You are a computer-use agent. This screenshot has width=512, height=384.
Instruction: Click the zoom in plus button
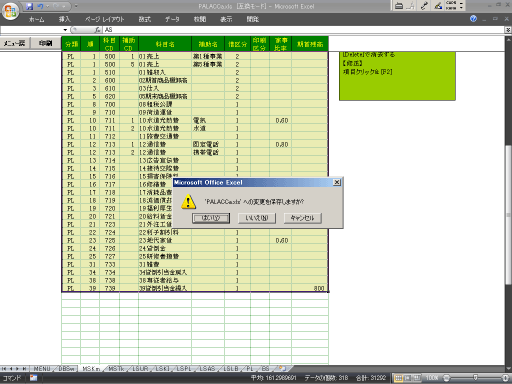coord(506,378)
